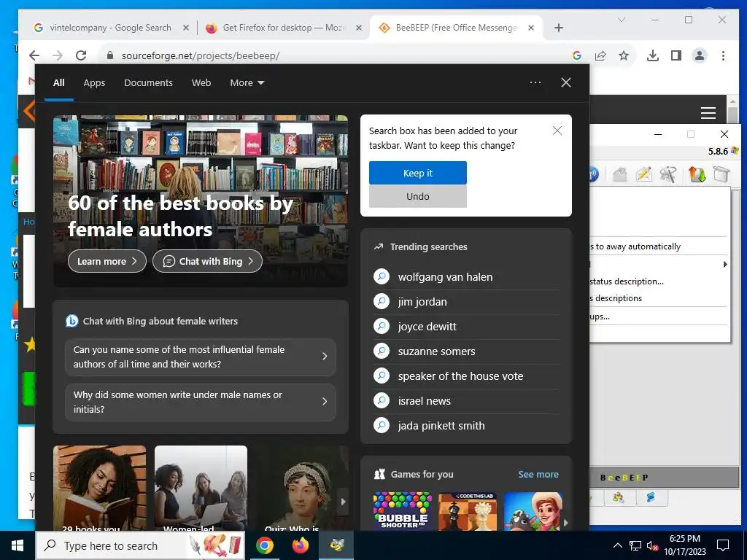This screenshot has height=560, width=747.
Task: Click Learn more on books banner
Action: [107, 261]
